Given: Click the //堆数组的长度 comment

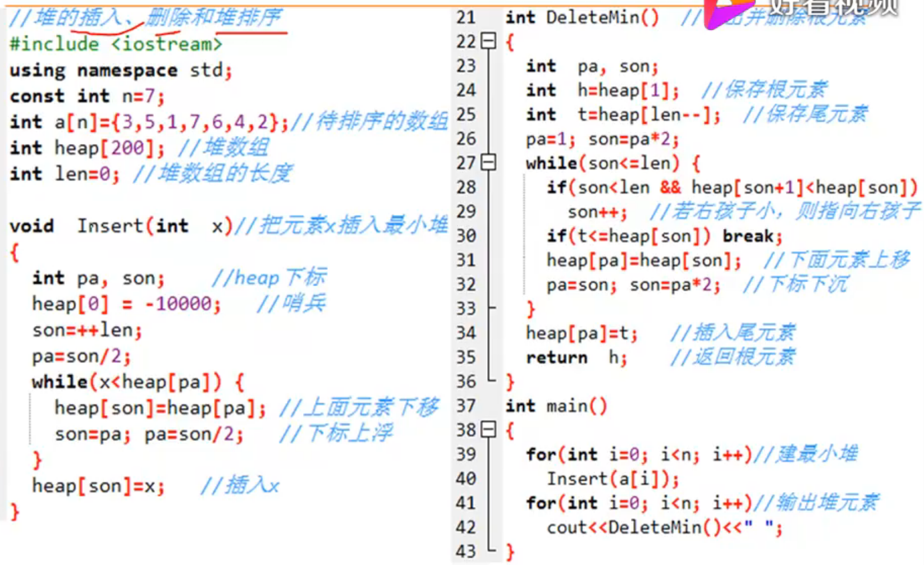Looking at the screenshot, I should tap(212, 173).
